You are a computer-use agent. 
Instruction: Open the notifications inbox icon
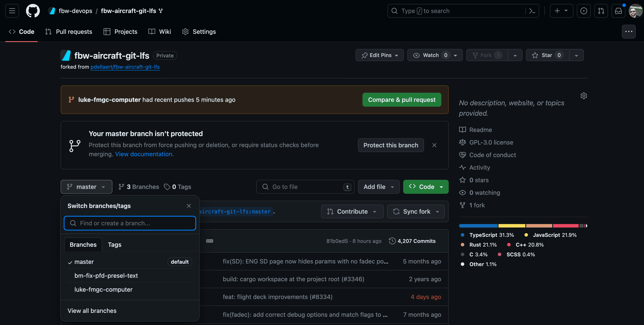point(618,11)
